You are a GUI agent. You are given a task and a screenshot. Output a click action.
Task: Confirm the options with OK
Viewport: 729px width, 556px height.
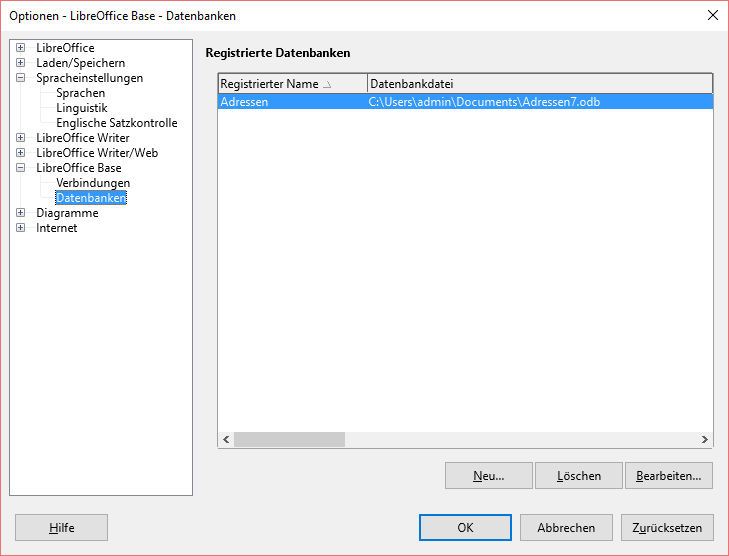coord(465,528)
